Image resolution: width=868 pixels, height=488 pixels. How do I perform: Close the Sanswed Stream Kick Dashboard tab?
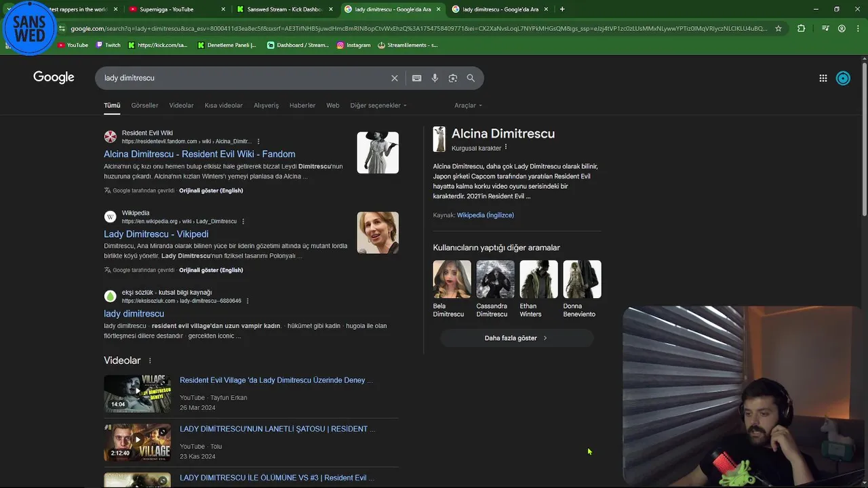330,9
